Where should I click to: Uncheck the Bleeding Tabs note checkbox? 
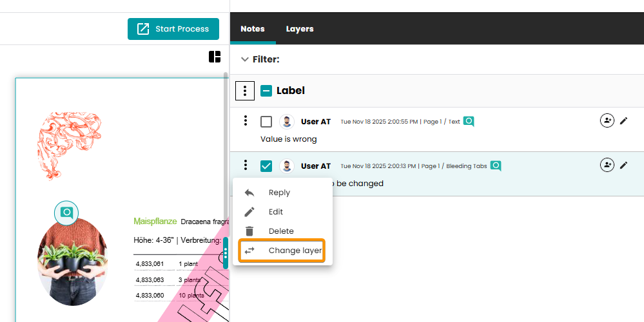(x=266, y=166)
